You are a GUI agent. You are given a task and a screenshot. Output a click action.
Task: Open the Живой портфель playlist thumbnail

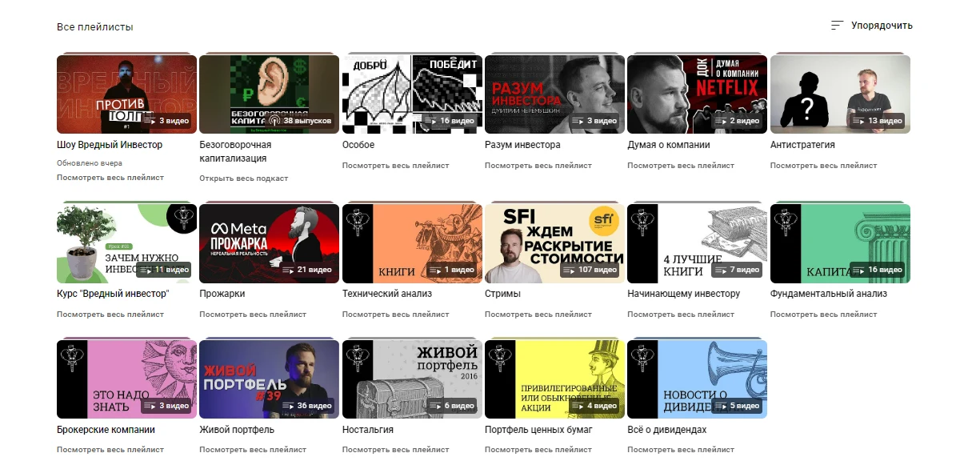tap(270, 379)
